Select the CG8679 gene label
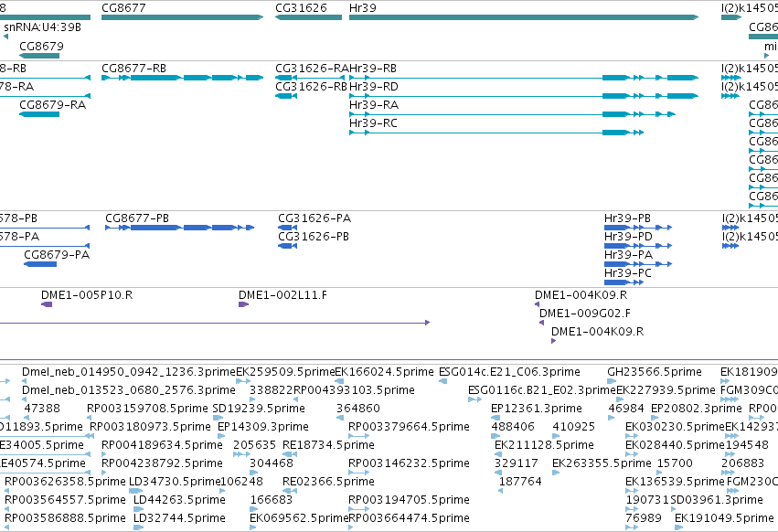This screenshot has width=778, height=532. click(42, 46)
